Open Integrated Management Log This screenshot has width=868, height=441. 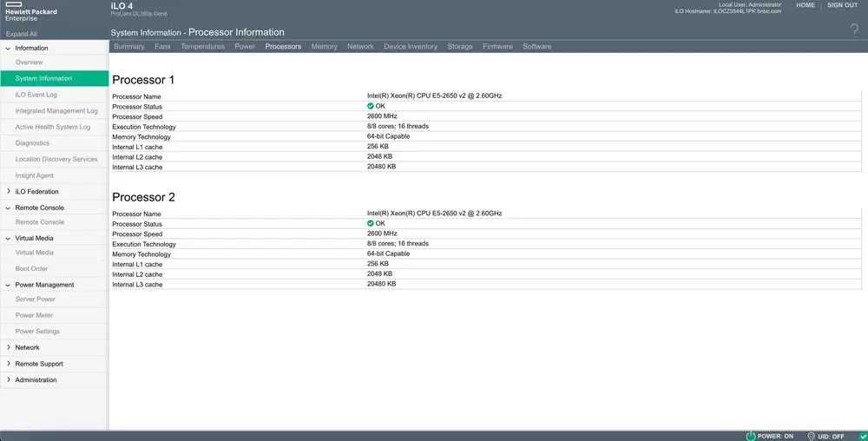pos(56,110)
